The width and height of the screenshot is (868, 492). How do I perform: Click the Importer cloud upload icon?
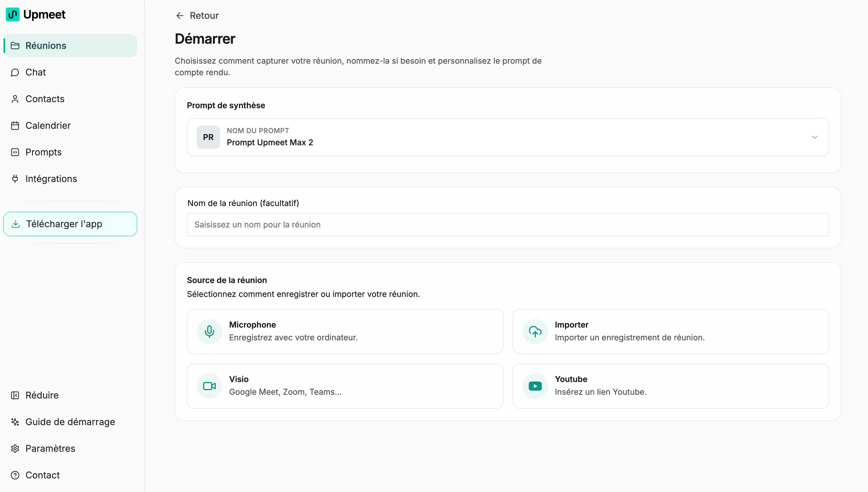pyautogui.click(x=535, y=331)
